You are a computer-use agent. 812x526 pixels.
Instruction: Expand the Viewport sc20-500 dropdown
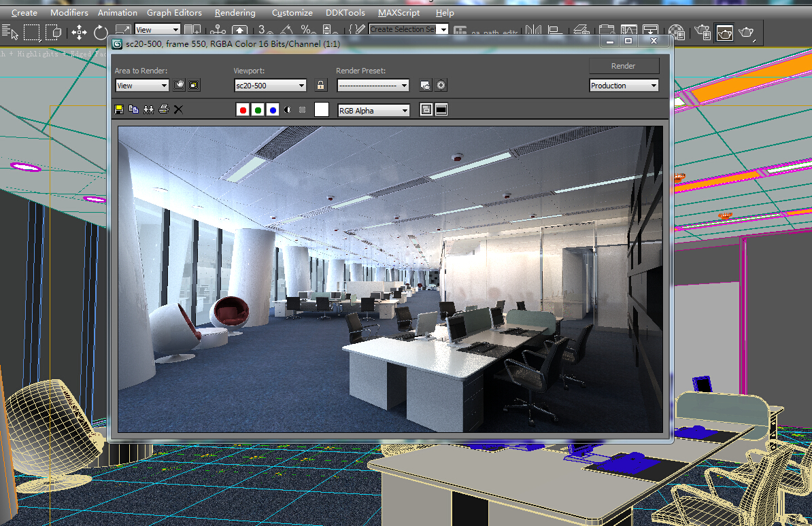click(x=270, y=86)
